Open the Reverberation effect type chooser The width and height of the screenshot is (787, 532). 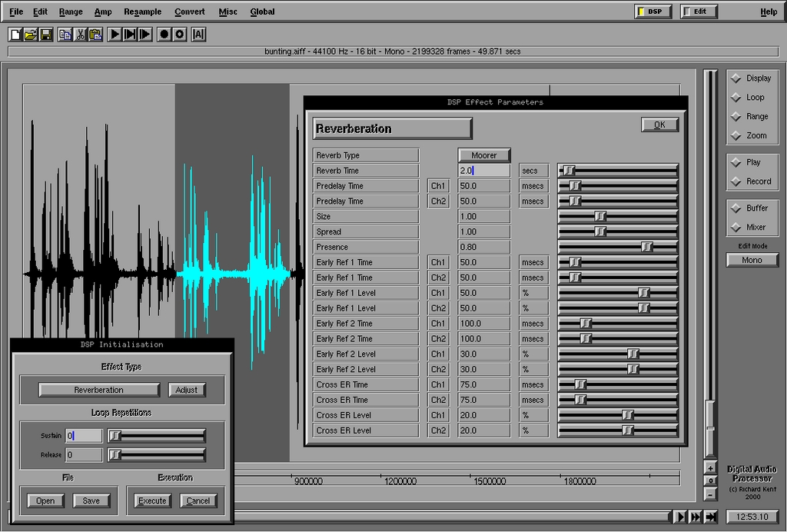tap(99, 391)
